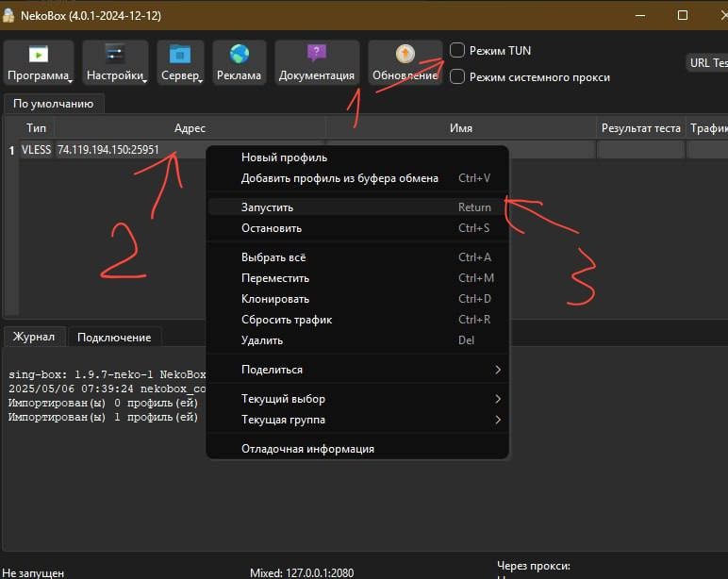Screen dimensions: 728x579
Task: Select Запустить in the context menu
Action: (357, 207)
